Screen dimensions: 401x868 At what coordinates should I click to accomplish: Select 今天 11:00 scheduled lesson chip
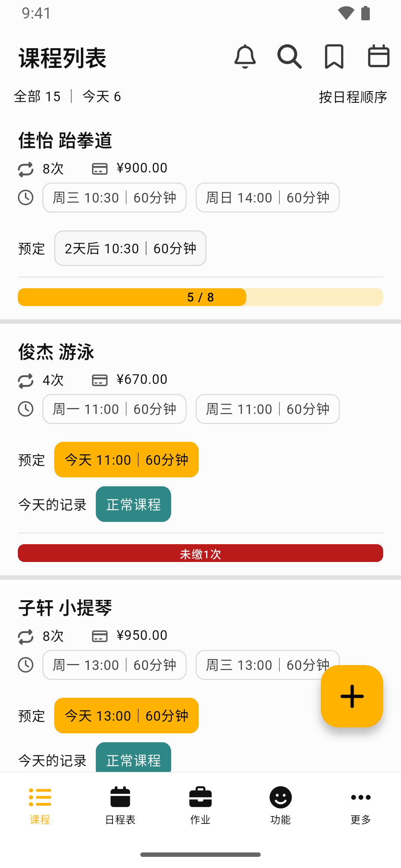126,460
